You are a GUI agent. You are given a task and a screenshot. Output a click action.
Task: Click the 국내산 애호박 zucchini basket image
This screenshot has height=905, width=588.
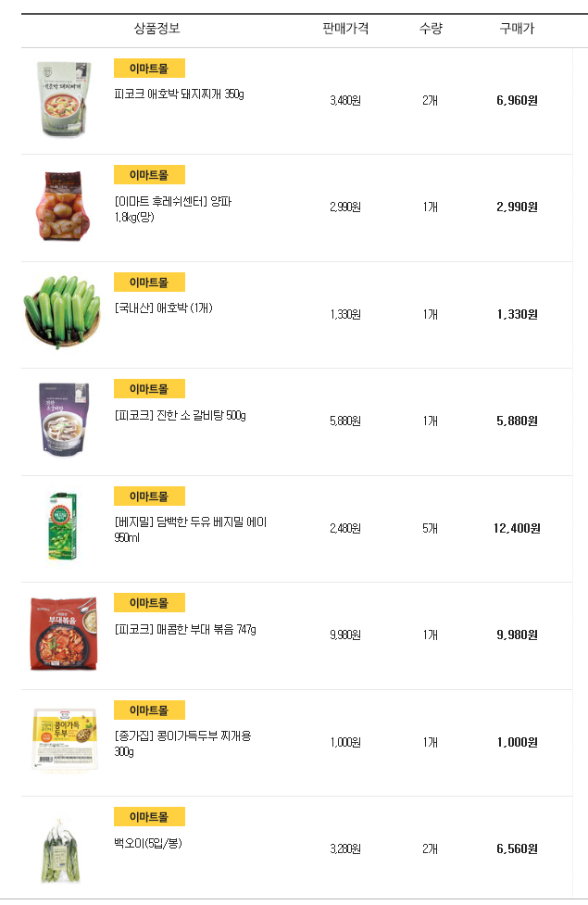[x=61, y=312]
